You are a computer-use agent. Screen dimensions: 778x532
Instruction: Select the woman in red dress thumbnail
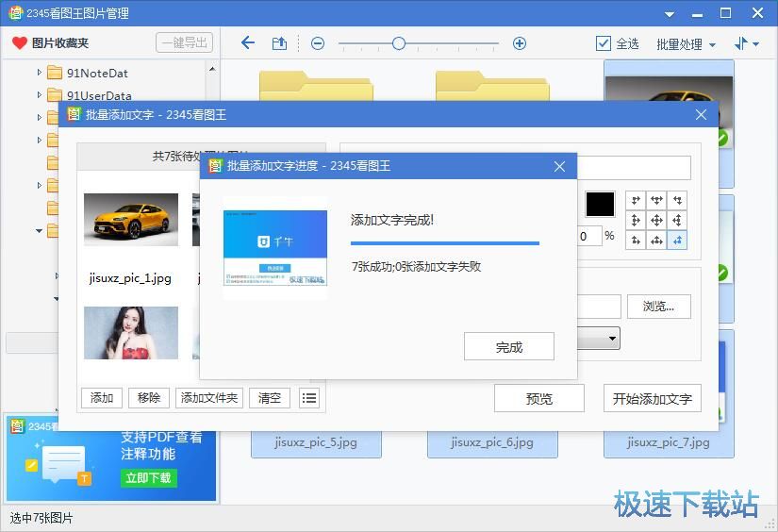pyautogui.click(x=131, y=332)
